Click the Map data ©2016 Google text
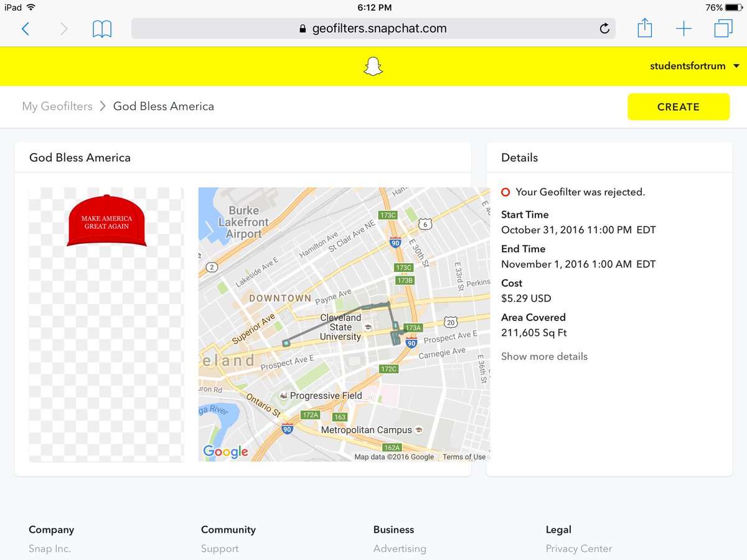The height and width of the screenshot is (560, 747). 394,457
